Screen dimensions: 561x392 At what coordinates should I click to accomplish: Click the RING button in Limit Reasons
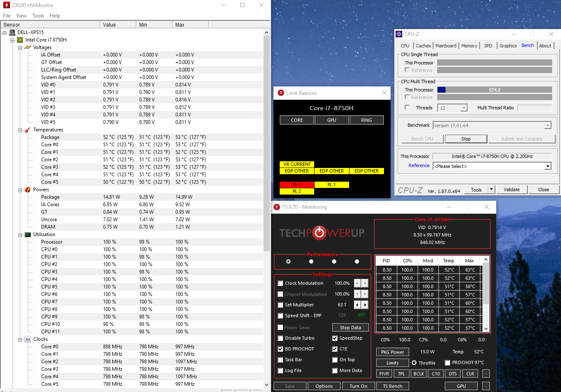(x=366, y=120)
